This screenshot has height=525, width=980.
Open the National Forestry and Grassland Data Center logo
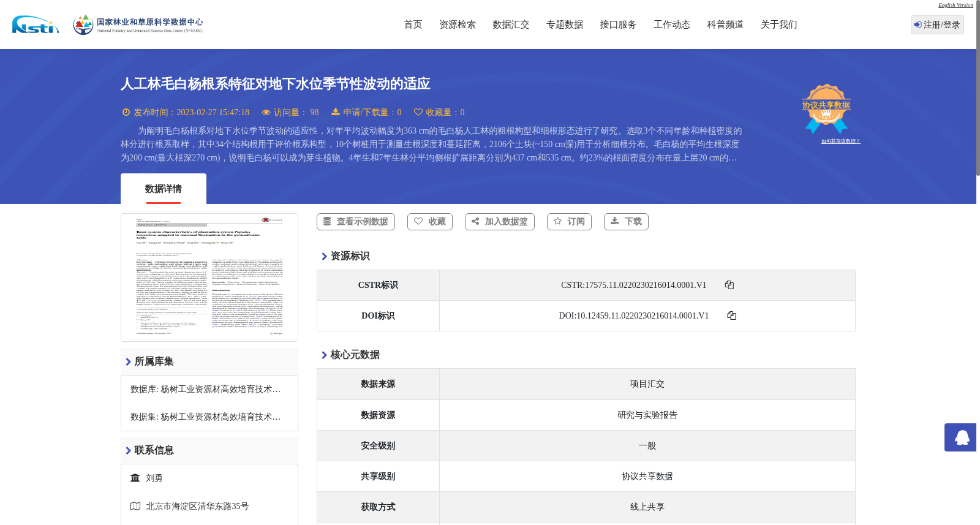coord(138,25)
